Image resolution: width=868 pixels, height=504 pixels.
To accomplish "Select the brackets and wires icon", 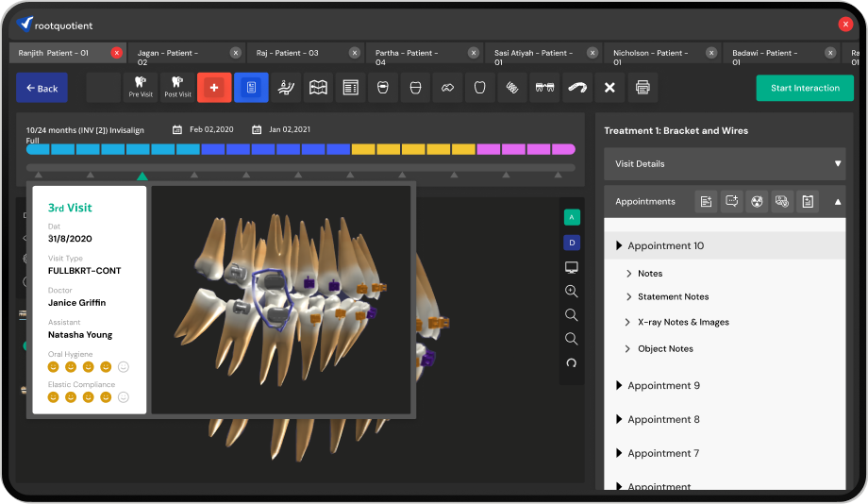I will tap(544, 88).
